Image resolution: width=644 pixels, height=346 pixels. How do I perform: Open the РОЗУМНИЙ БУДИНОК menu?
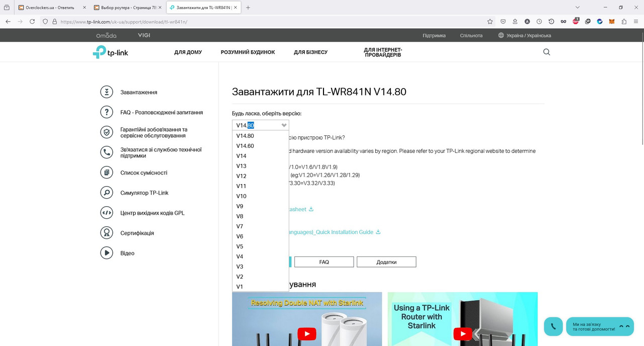click(x=248, y=52)
